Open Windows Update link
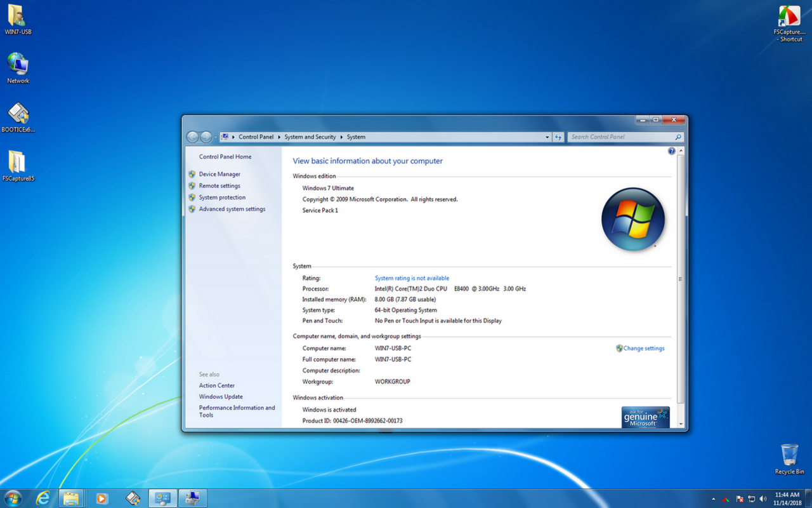 (x=221, y=397)
